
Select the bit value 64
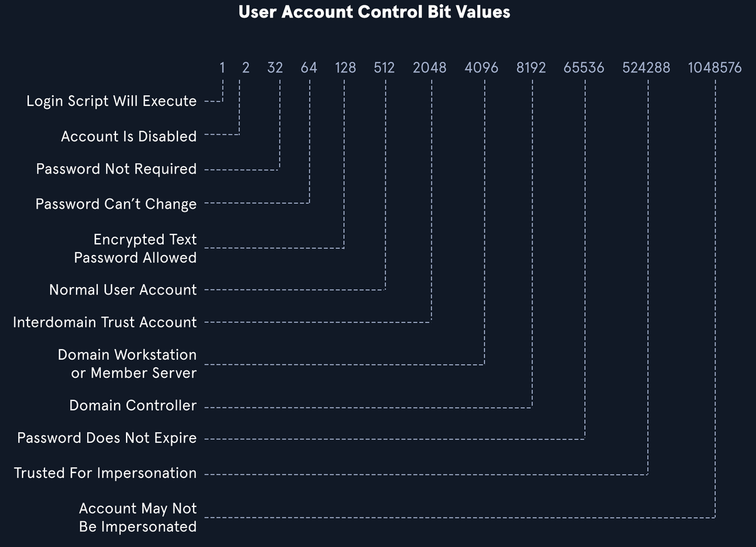[309, 68]
